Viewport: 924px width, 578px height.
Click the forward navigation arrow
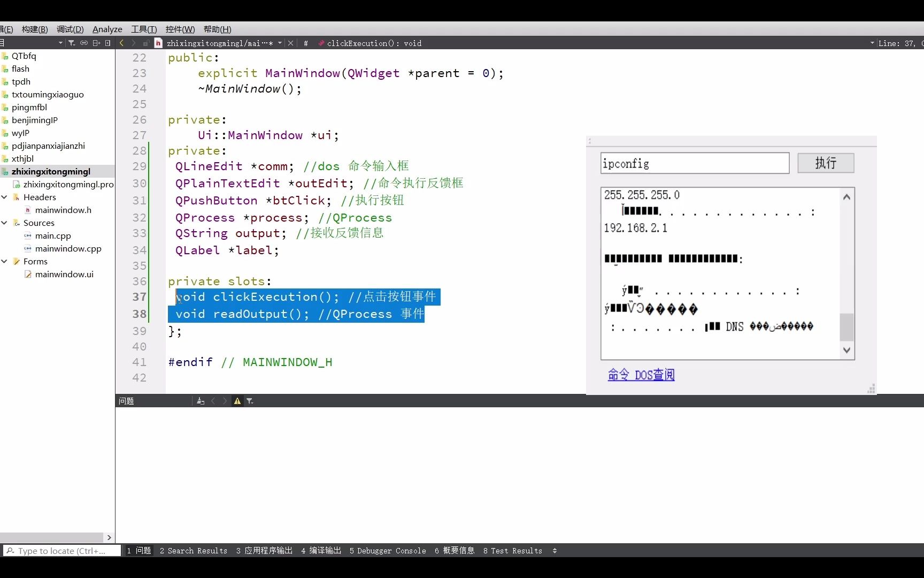click(x=133, y=43)
